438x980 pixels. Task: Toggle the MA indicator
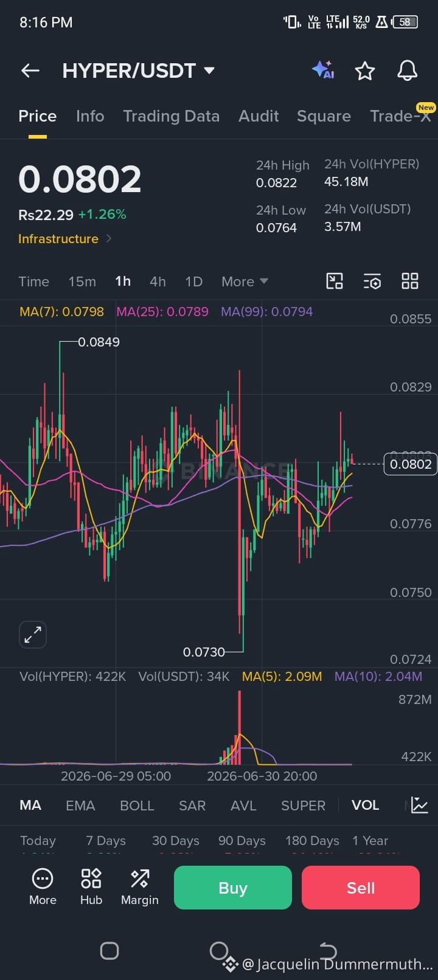[x=30, y=805]
